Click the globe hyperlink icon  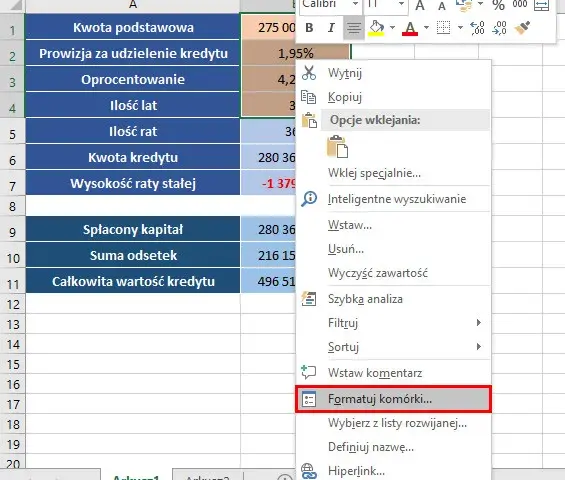coord(309,471)
